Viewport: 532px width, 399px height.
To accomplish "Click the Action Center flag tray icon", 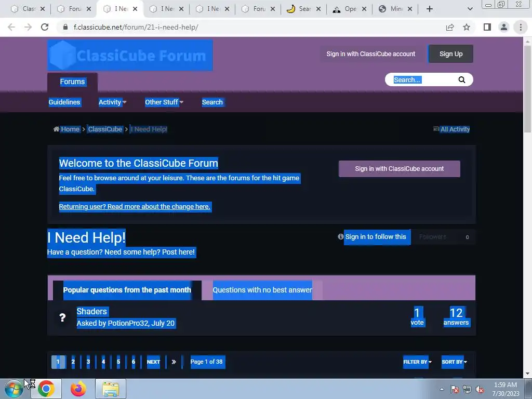I will (x=455, y=389).
